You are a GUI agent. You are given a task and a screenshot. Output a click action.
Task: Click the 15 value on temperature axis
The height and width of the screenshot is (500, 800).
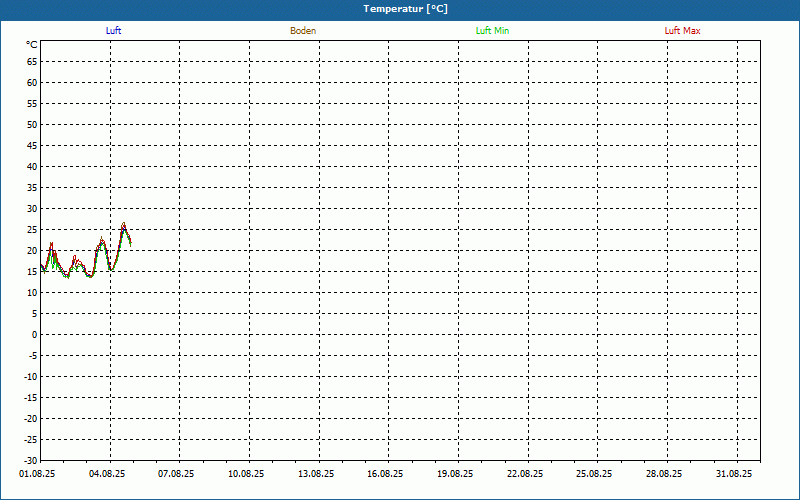tap(32, 271)
